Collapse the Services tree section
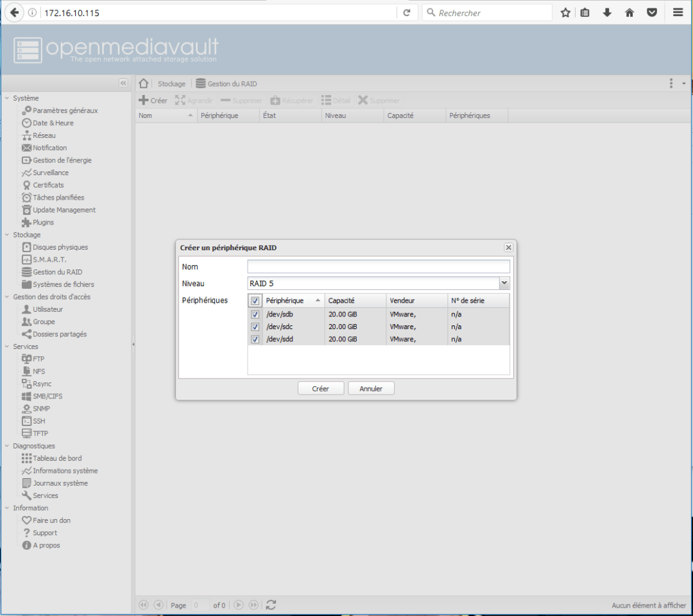Screen dimensions: 693x616 [x=7, y=347]
